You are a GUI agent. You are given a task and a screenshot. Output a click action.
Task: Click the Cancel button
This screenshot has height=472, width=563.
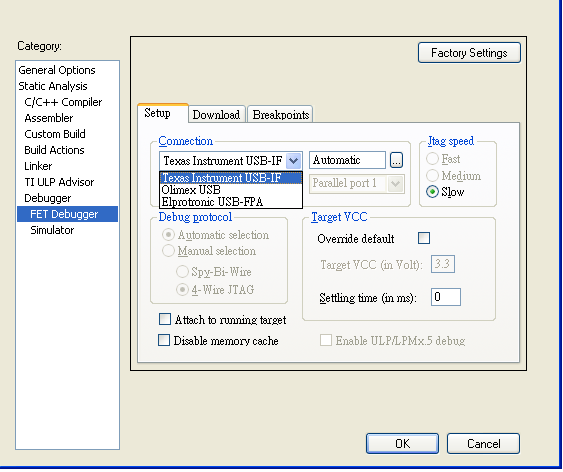click(483, 444)
